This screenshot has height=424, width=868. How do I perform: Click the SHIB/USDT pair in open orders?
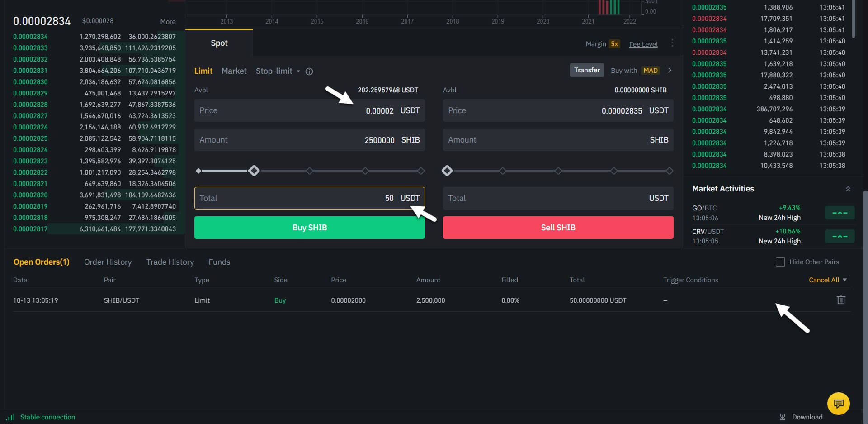pyautogui.click(x=122, y=300)
